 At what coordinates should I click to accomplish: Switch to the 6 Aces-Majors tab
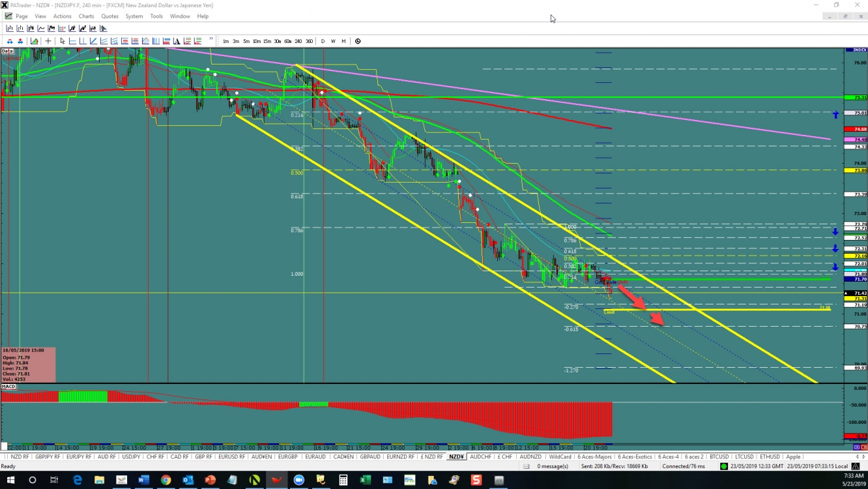pyautogui.click(x=594, y=457)
